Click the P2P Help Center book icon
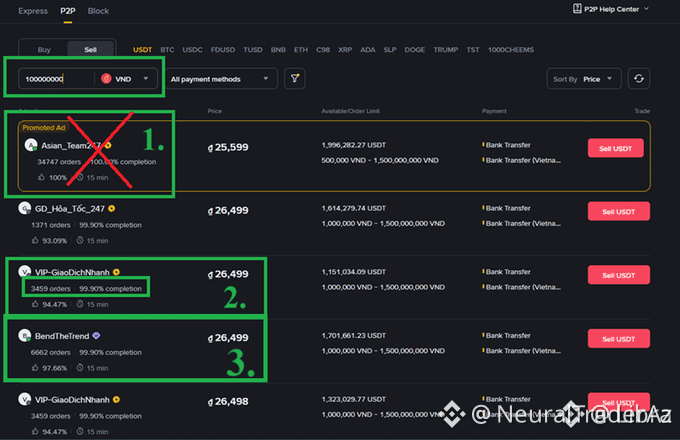The image size is (680, 440). [577, 9]
